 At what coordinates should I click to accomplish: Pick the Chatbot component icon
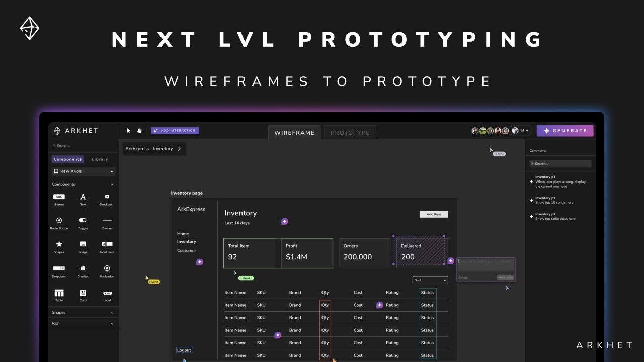point(83,268)
